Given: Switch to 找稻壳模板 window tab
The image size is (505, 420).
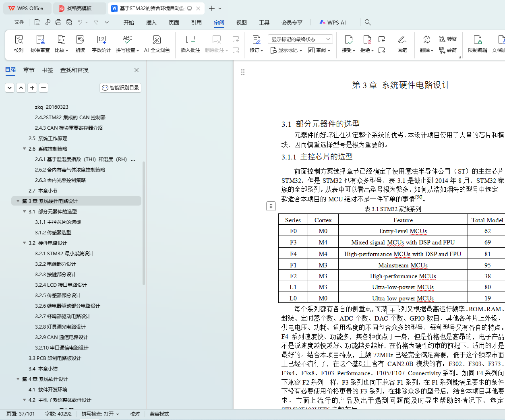Looking at the screenshot, I should point(79,8).
